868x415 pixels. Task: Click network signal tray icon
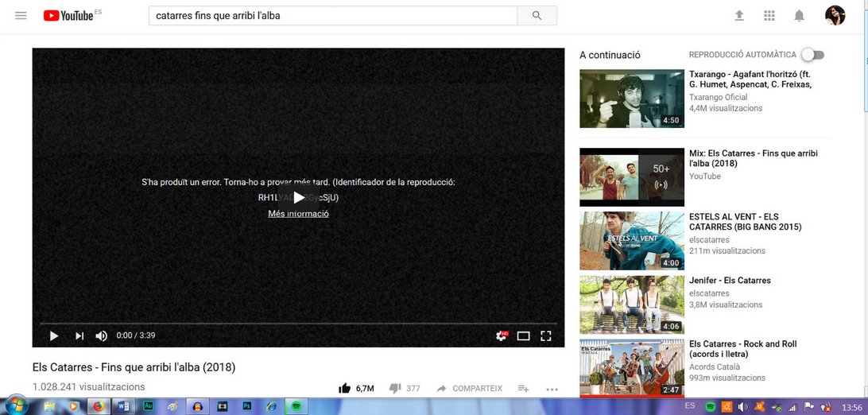tap(792, 407)
